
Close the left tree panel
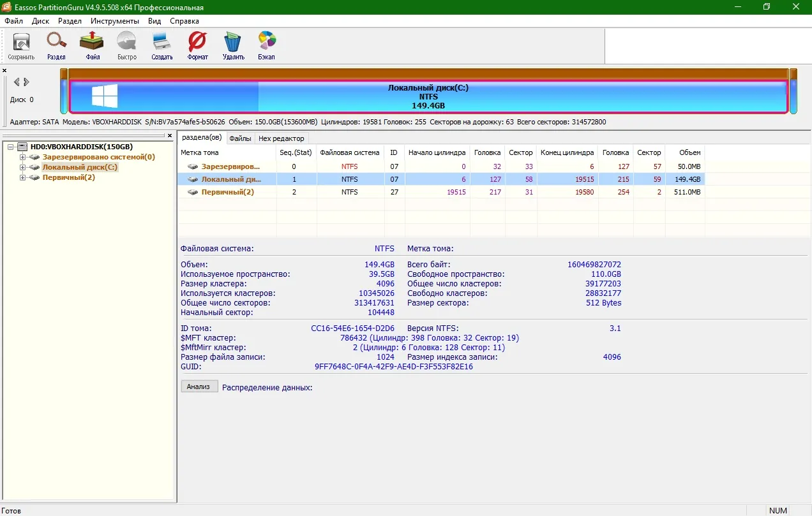[x=170, y=136]
